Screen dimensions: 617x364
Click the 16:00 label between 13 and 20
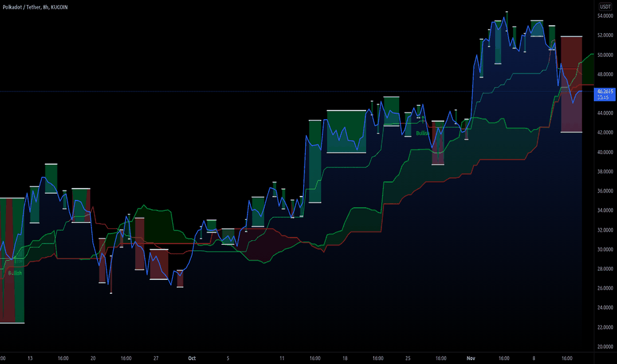point(63,359)
